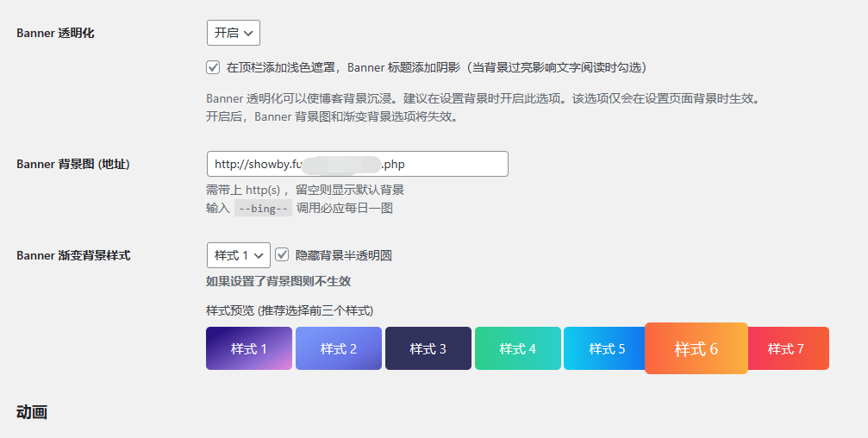The width and height of the screenshot is (868, 438).
Task: Open the Banner 透明化 dropdown set to 开启
Action: pyautogui.click(x=233, y=33)
